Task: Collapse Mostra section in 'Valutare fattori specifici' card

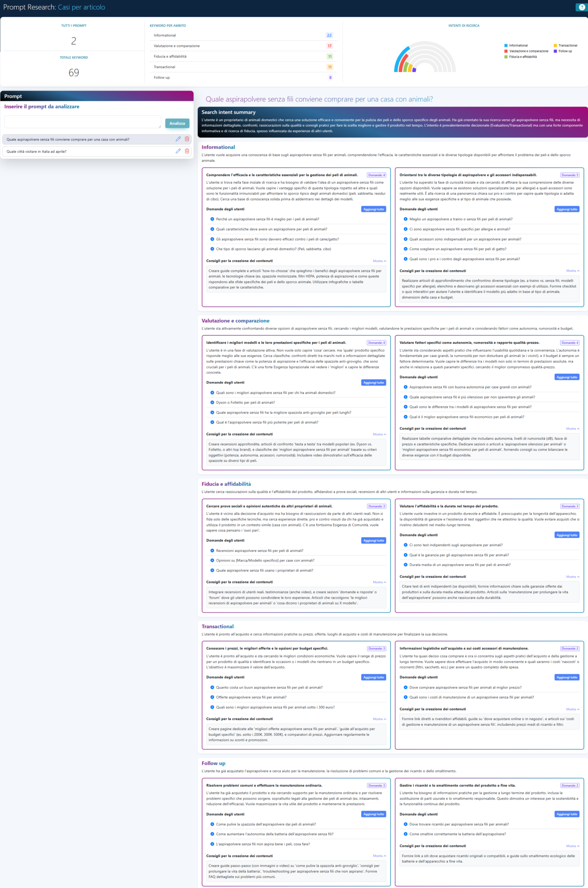Action: click(x=572, y=429)
